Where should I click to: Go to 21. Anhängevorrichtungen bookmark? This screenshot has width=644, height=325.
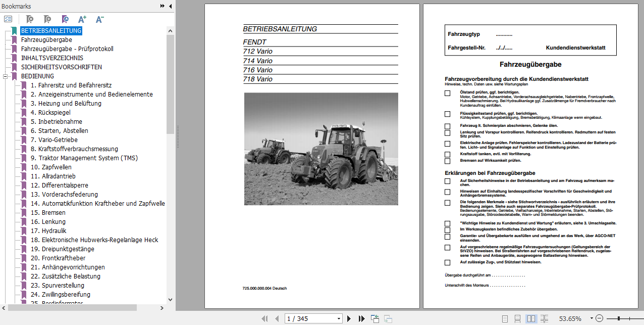(68, 267)
